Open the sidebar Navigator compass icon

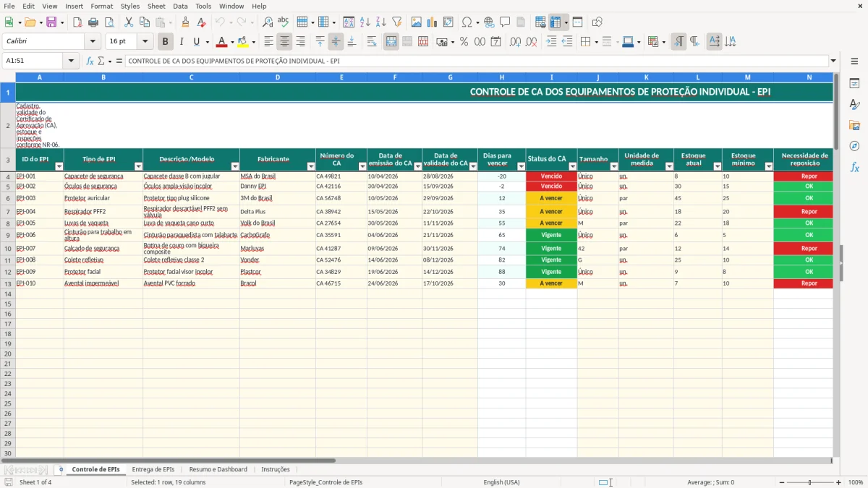(x=854, y=146)
